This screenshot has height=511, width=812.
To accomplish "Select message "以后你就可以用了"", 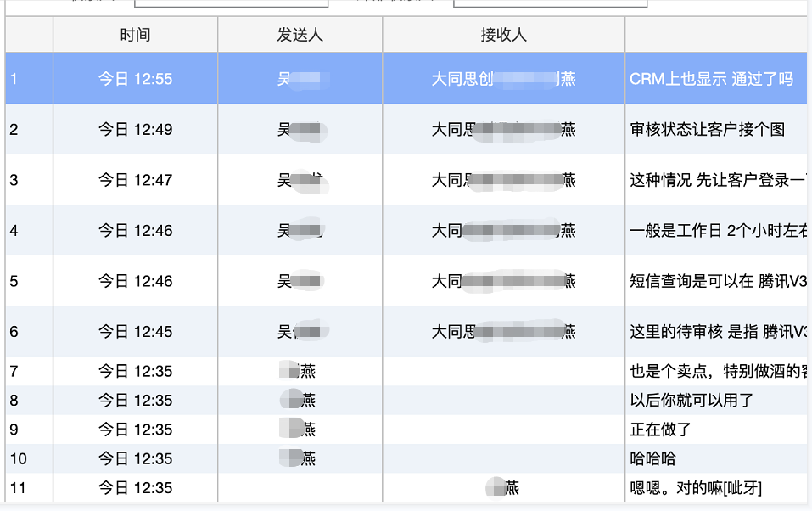I will (692, 401).
